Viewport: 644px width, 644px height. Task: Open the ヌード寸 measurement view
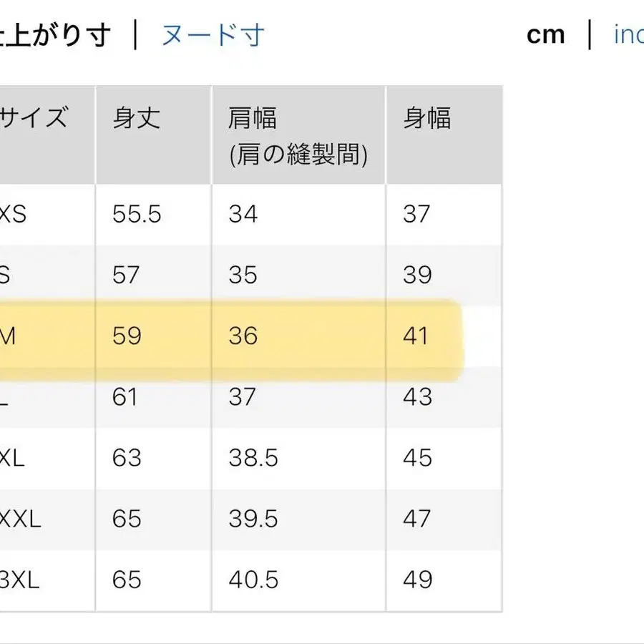tap(211, 34)
